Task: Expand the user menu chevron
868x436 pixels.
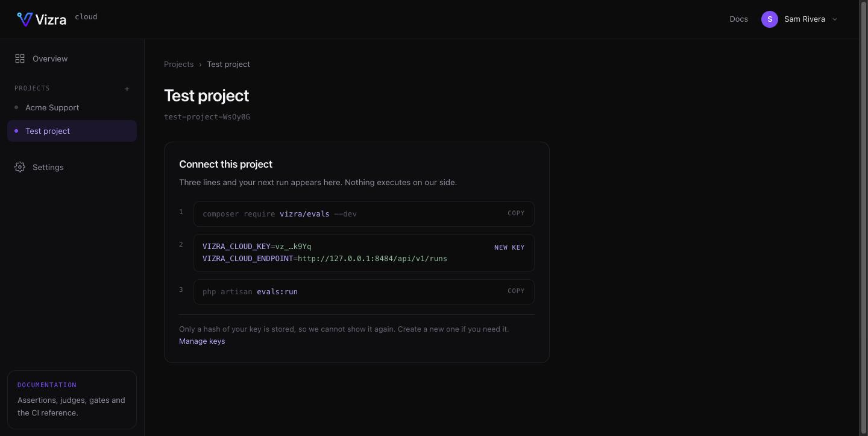Action: click(835, 19)
